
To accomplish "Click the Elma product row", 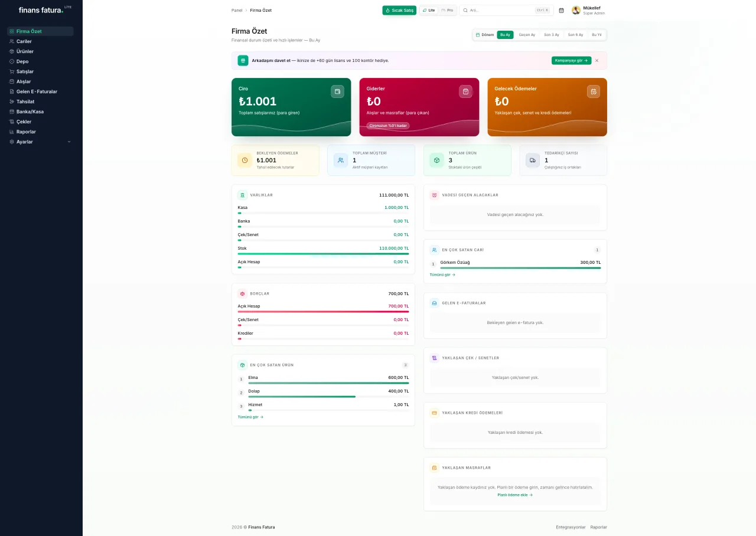I will 323,380.
